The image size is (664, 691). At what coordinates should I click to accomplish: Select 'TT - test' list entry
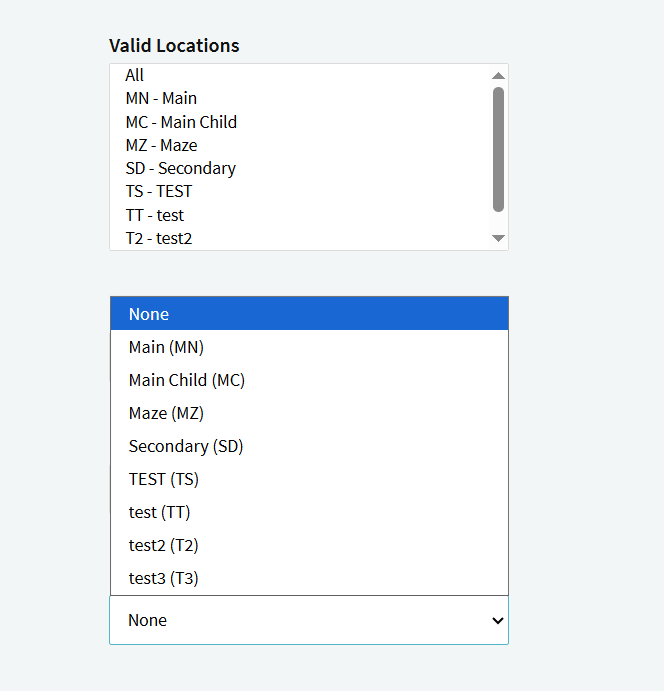click(x=154, y=215)
